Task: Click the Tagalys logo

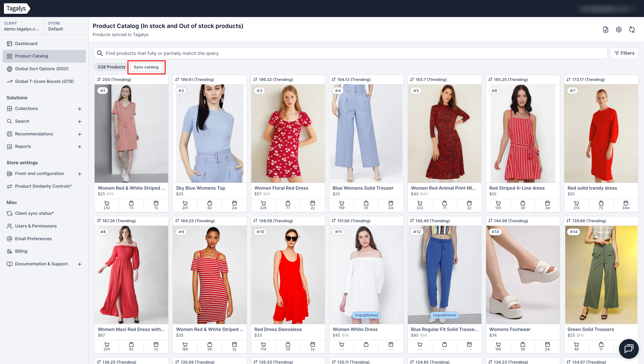Action: (x=16, y=9)
